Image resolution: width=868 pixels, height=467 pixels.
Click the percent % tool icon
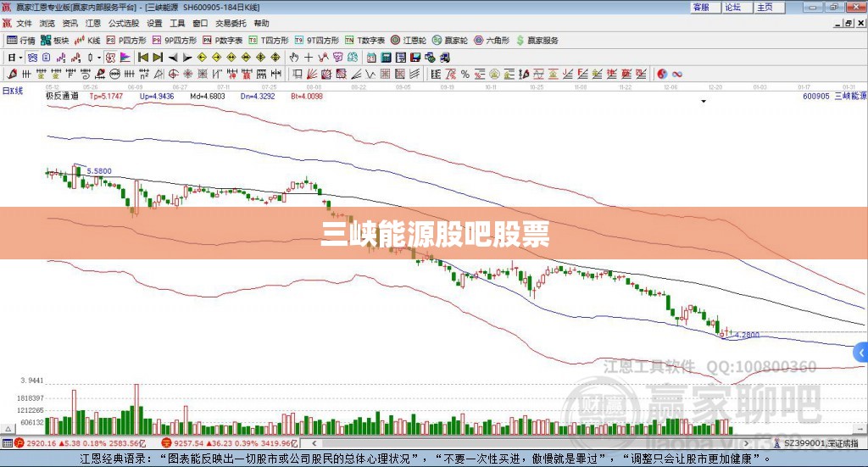point(465,74)
